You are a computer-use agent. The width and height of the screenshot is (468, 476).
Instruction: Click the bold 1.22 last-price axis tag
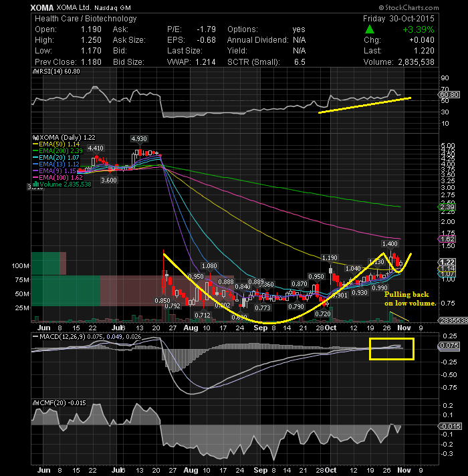[447, 262]
